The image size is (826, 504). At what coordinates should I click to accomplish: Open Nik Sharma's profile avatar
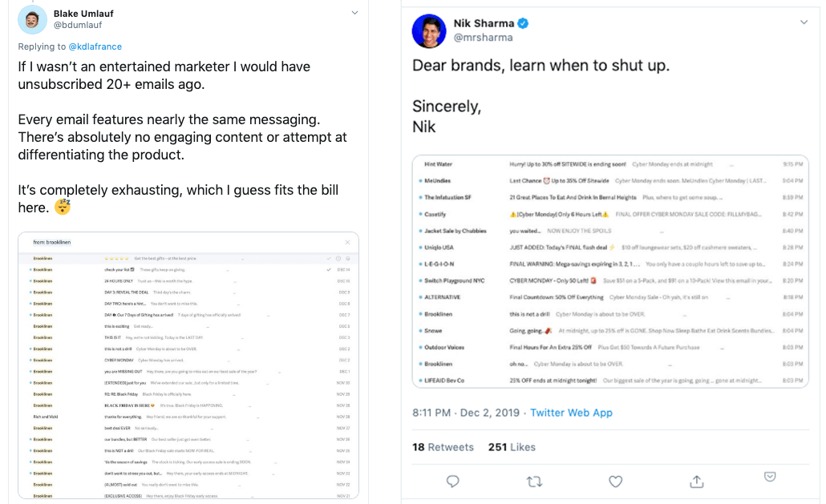[x=429, y=31]
